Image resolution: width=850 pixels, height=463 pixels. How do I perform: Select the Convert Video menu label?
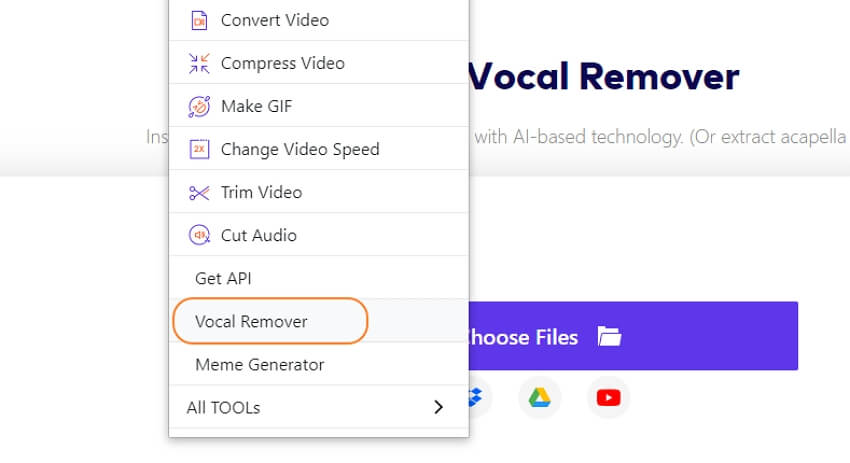[275, 21]
